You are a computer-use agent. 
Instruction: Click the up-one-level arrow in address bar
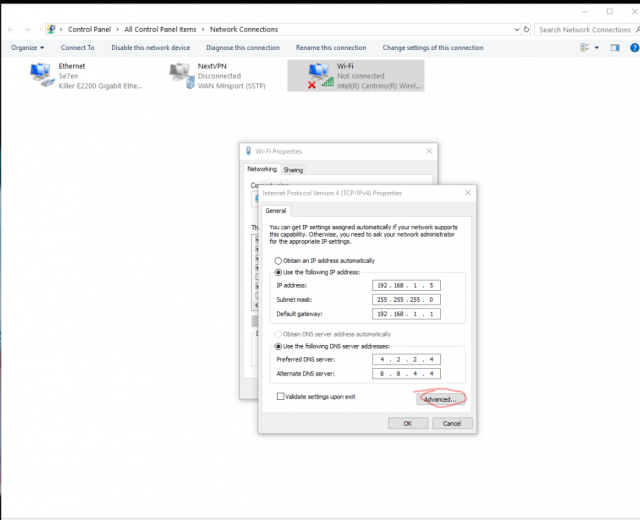coord(38,30)
